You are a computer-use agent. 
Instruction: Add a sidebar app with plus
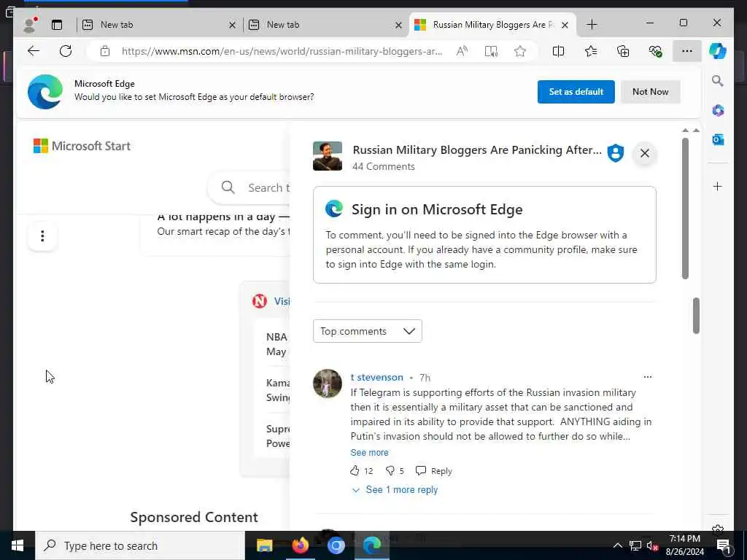pyautogui.click(x=718, y=186)
